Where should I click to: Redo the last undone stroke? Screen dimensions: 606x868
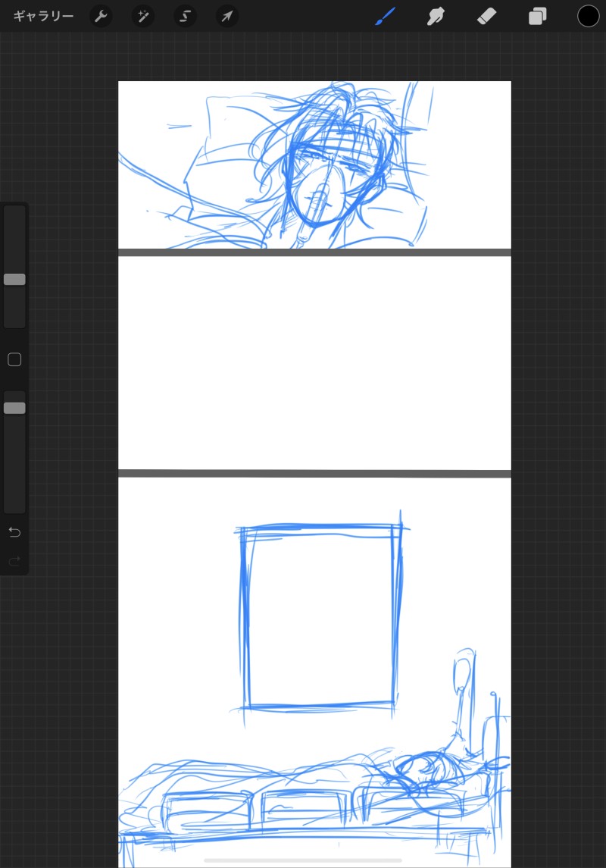click(14, 561)
